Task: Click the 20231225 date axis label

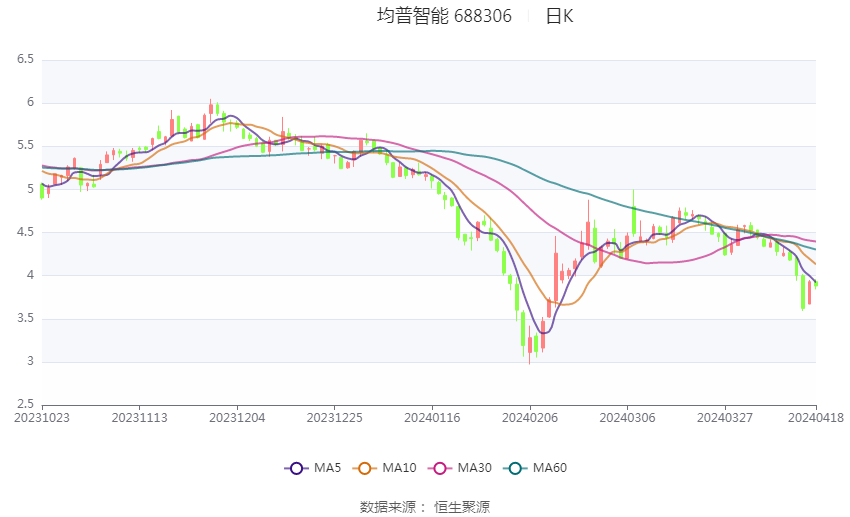Action: [x=334, y=418]
